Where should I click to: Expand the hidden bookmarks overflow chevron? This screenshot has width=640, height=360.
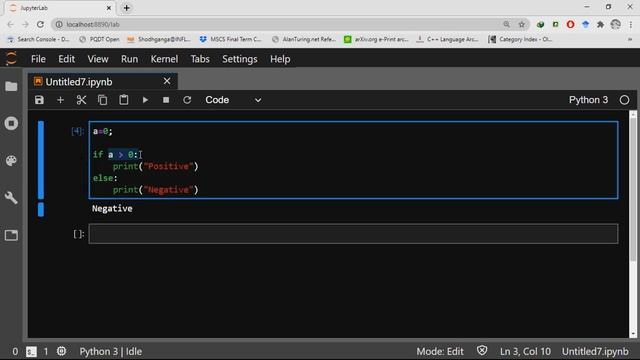630,39
